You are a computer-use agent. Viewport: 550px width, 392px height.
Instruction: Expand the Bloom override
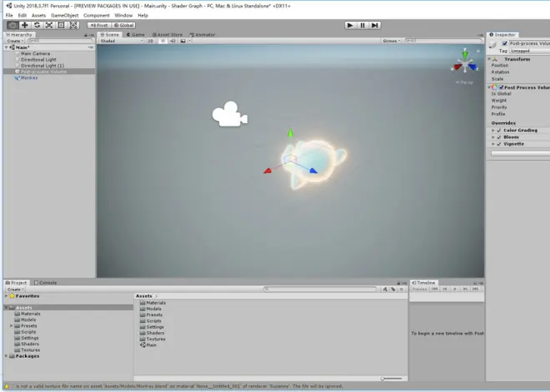[493, 137]
